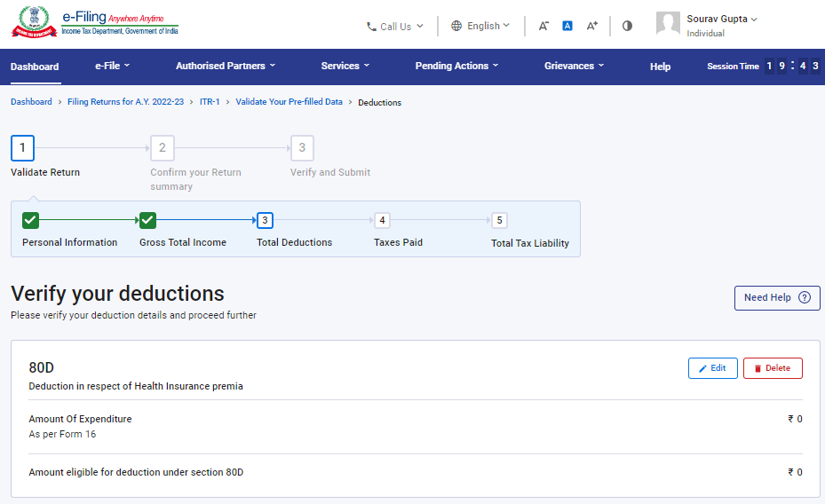Click Amount eligible for deduction under section 80D
The height and width of the screenshot is (504, 825).
[x=136, y=472]
